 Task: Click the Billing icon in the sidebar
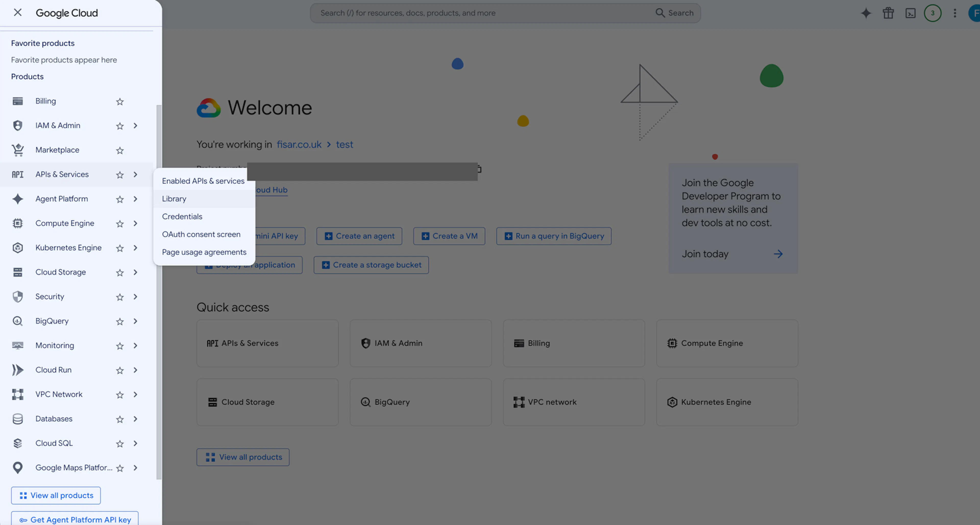coord(18,101)
